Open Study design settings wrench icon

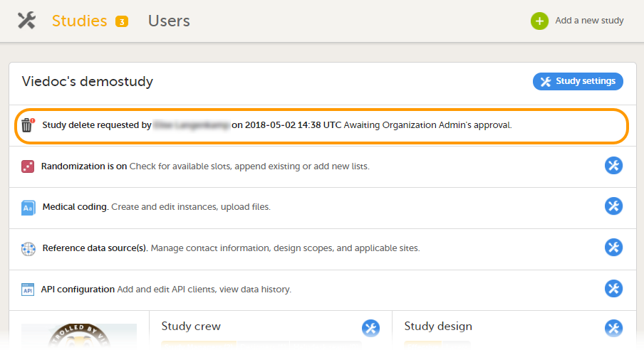613,328
